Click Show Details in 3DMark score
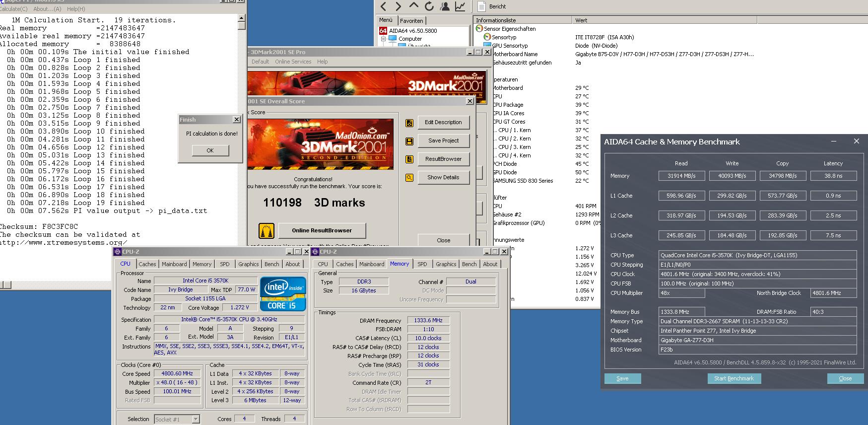The height and width of the screenshot is (425, 868). pyautogui.click(x=443, y=177)
